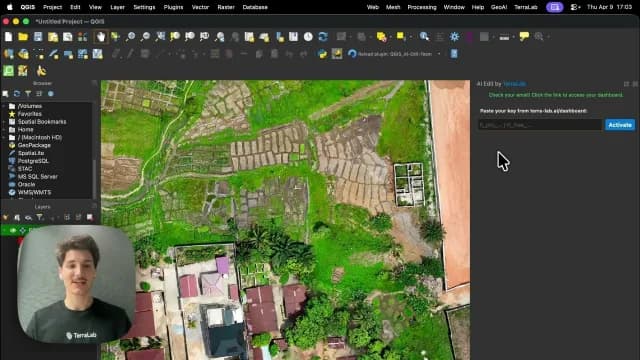This screenshot has height=360, width=640.
Task: Select Oracle in the Browser tree
Action: tap(26, 184)
